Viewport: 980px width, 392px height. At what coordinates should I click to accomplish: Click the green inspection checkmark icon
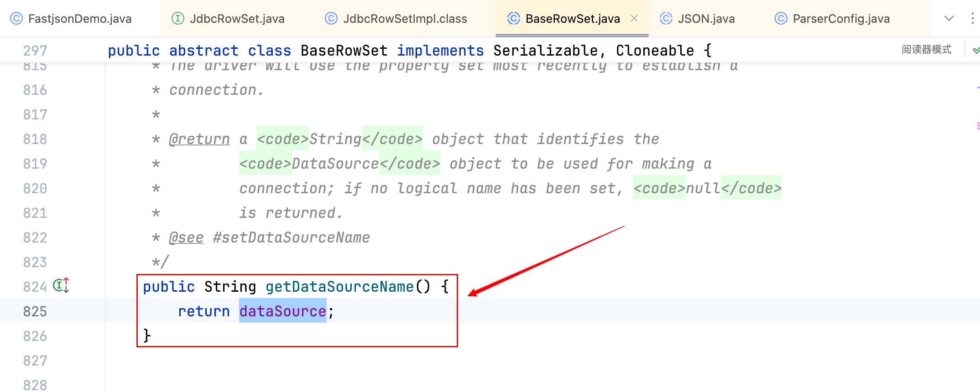click(976, 50)
